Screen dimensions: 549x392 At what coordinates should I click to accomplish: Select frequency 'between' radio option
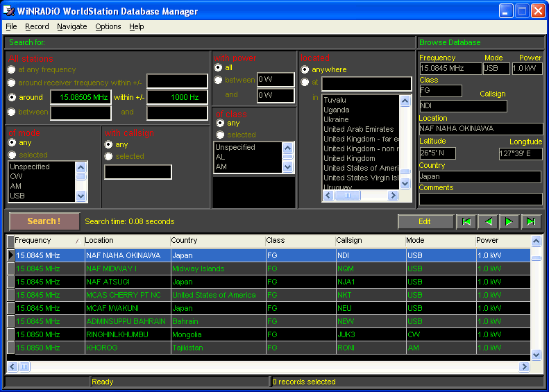point(12,112)
